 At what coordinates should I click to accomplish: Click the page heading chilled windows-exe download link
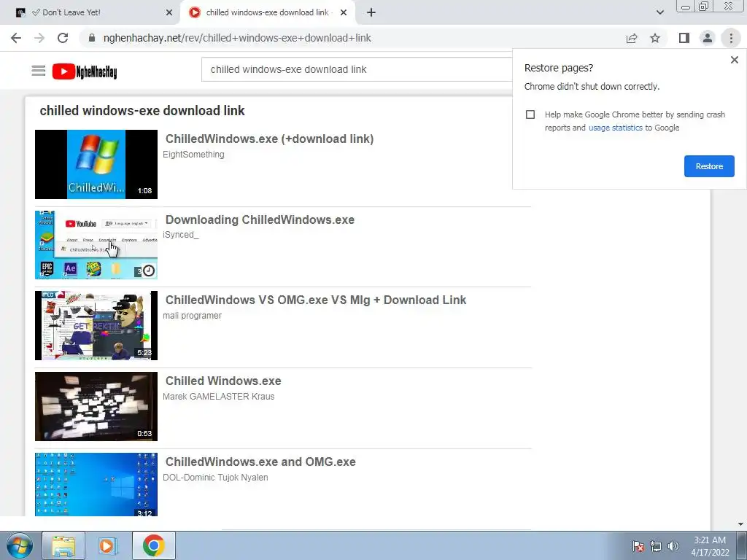[x=142, y=111]
